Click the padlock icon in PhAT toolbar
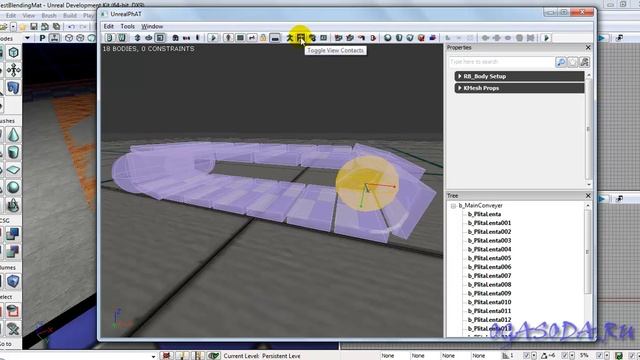This screenshot has height=360, width=640. coord(263,38)
